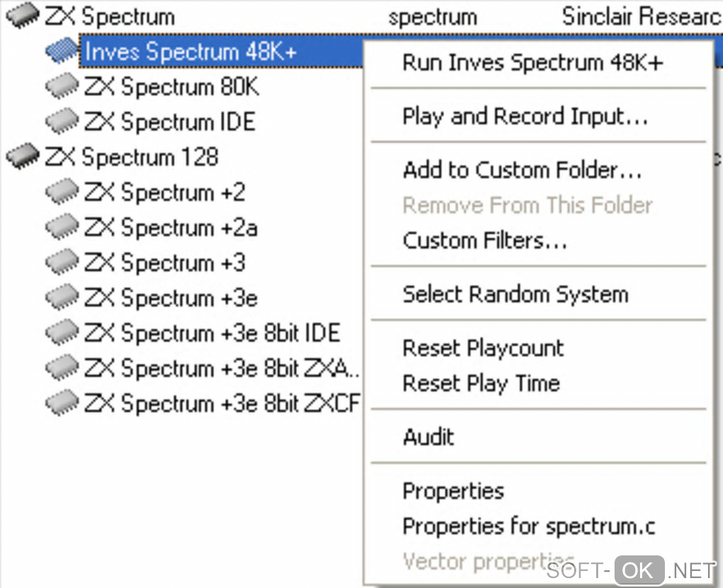Click the chip icon next to ZX Spectrum +3e
Viewport: 723px width, 588px height.
point(62,297)
